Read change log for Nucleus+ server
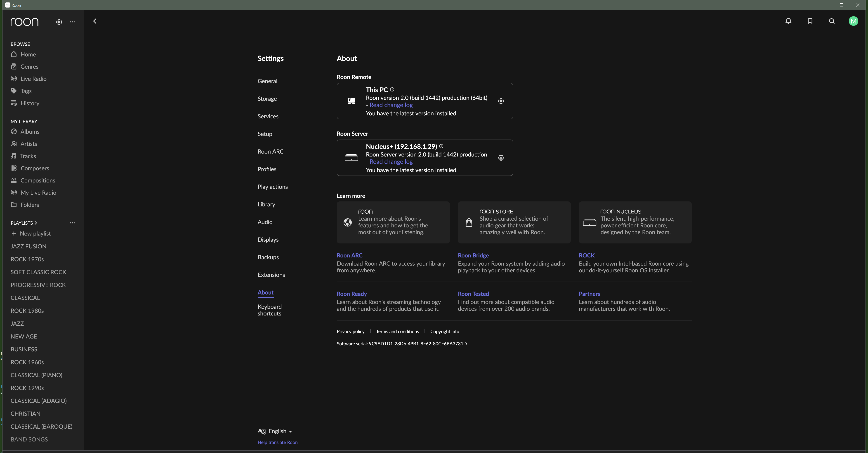 [391, 161]
